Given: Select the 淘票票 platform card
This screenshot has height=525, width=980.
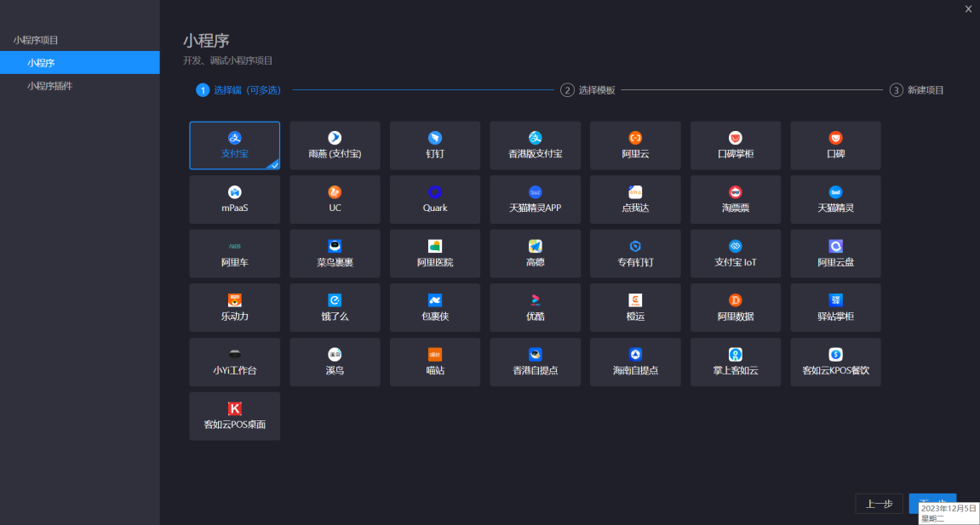Looking at the screenshot, I should coord(736,200).
